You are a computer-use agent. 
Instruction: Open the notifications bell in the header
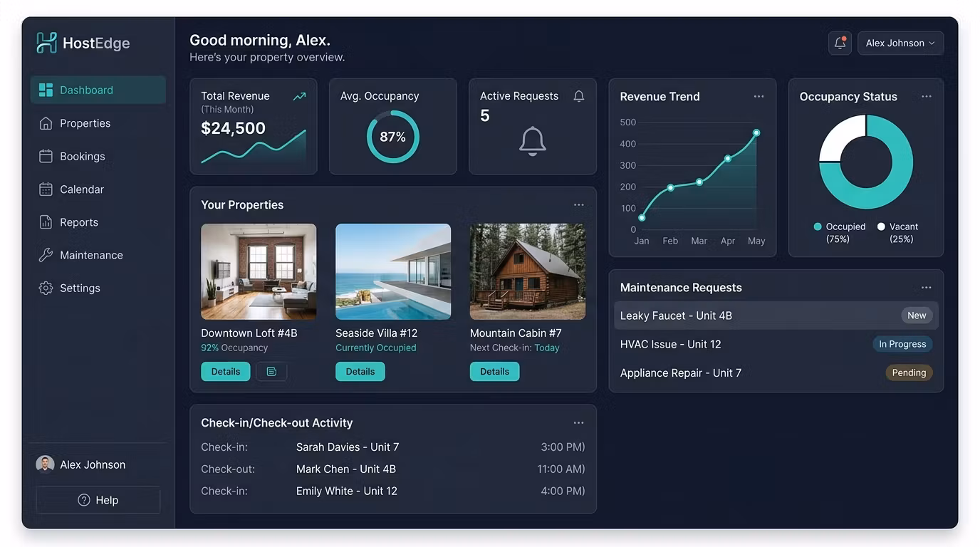click(x=840, y=43)
